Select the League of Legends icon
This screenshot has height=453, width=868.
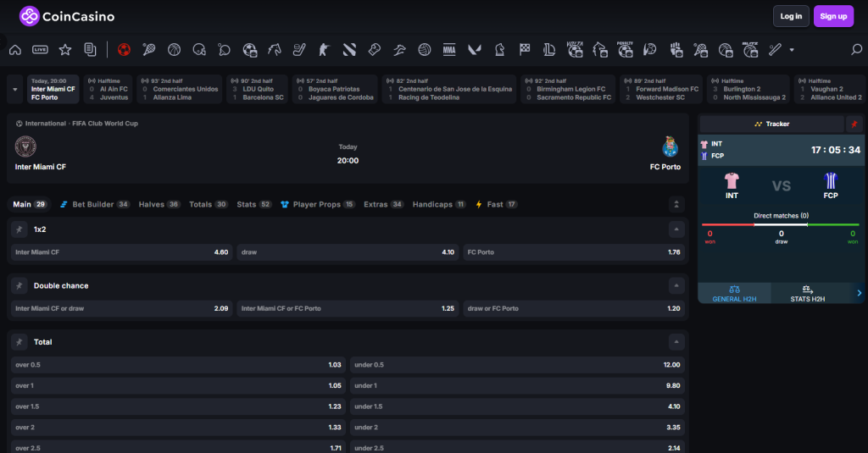(x=549, y=50)
